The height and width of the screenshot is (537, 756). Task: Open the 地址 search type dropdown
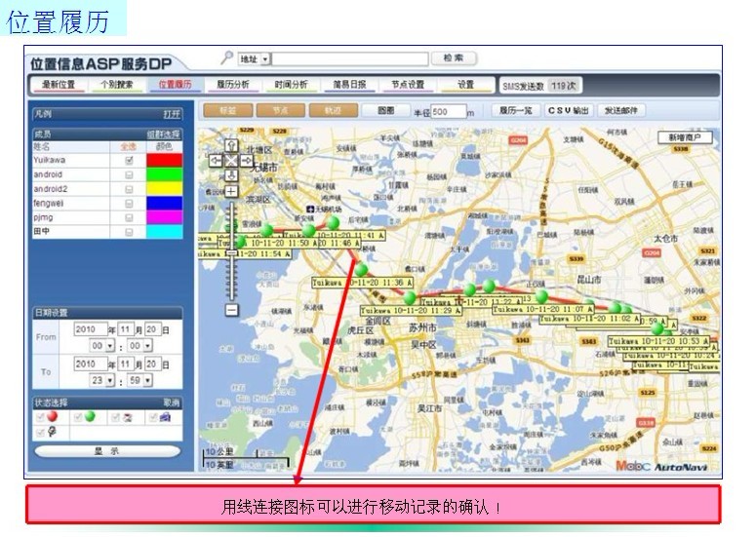pos(264,59)
